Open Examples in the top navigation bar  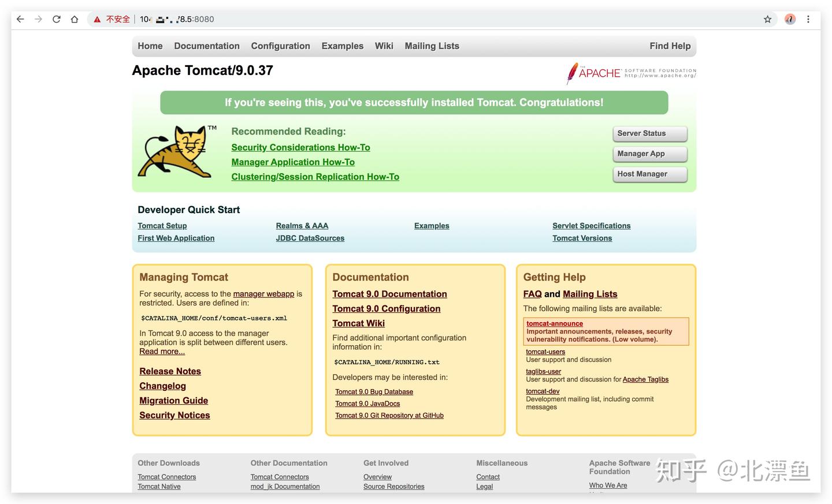pyautogui.click(x=343, y=46)
